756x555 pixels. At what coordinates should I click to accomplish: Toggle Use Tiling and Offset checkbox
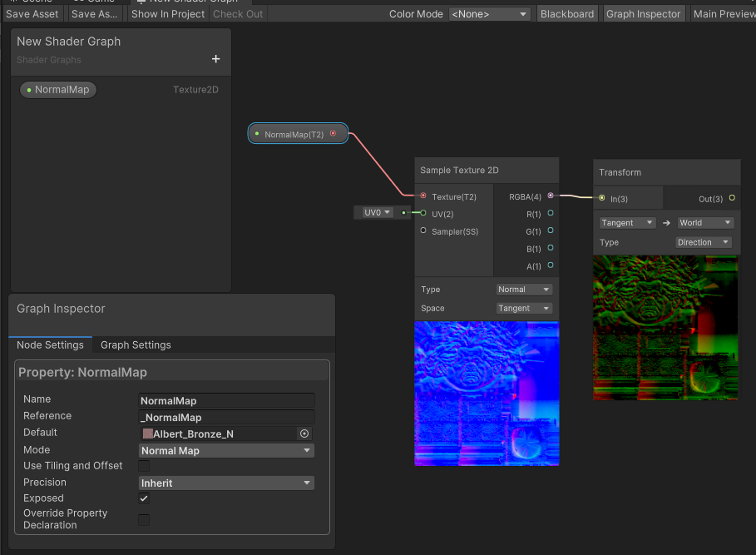[x=144, y=466]
